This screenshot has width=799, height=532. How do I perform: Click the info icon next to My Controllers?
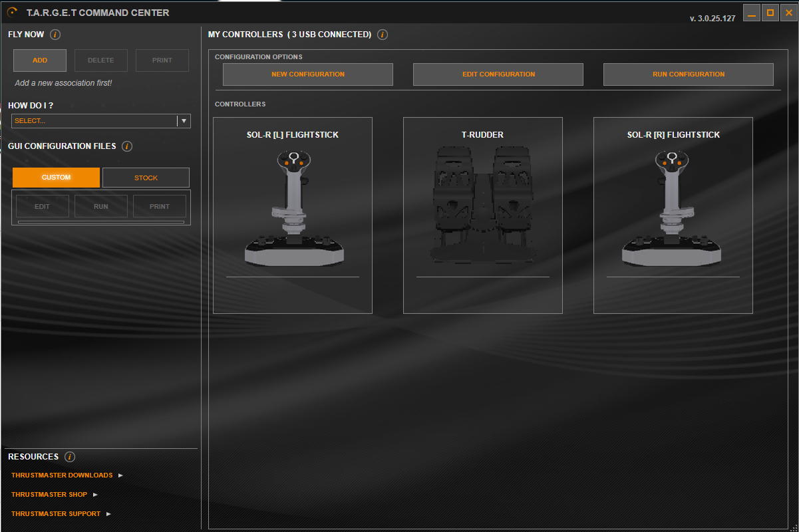click(383, 35)
